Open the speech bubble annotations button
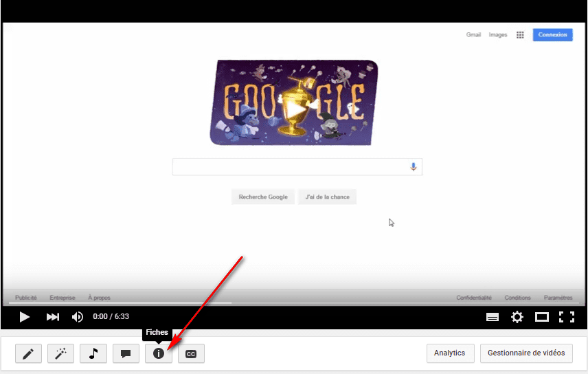This screenshot has width=588, height=374. tap(126, 353)
